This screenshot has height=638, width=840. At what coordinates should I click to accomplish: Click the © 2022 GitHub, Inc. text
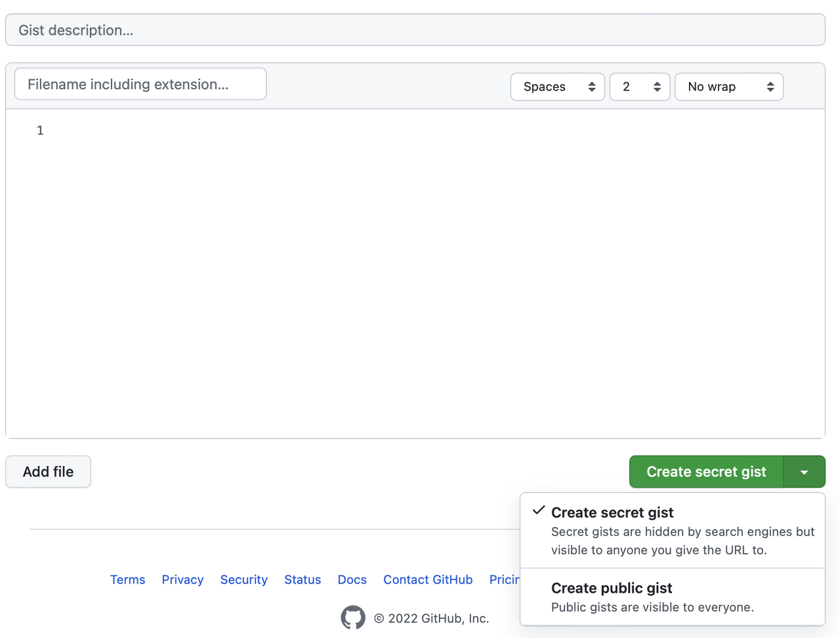click(x=431, y=618)
